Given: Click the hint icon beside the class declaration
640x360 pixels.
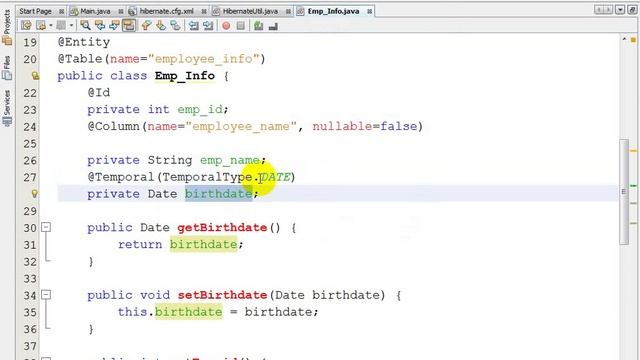Looking at the screenshot, I should 35,76.
